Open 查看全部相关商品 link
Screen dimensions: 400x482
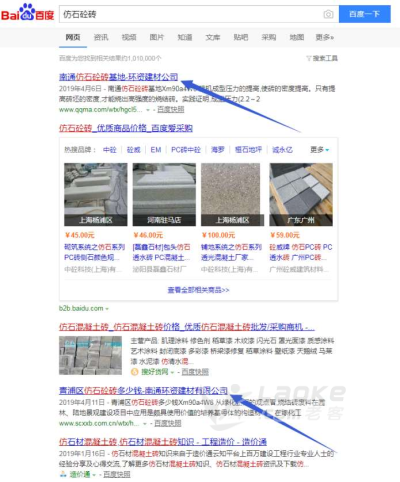tap(198, 290)
